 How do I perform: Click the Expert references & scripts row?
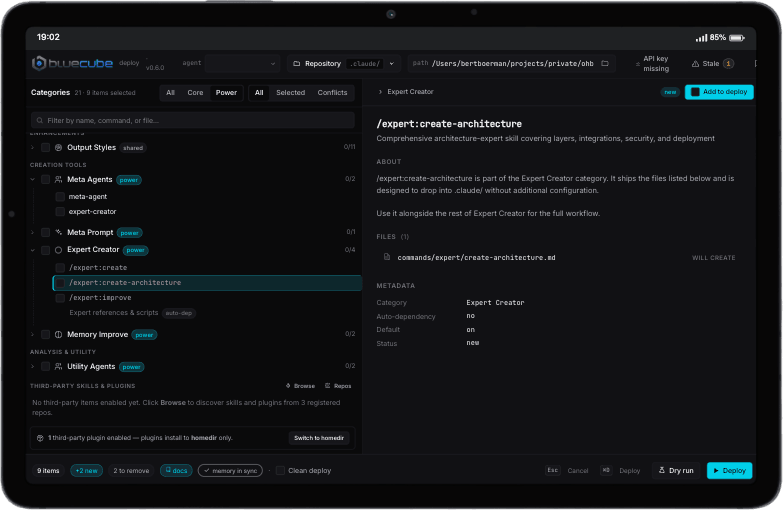pos(207,313)
